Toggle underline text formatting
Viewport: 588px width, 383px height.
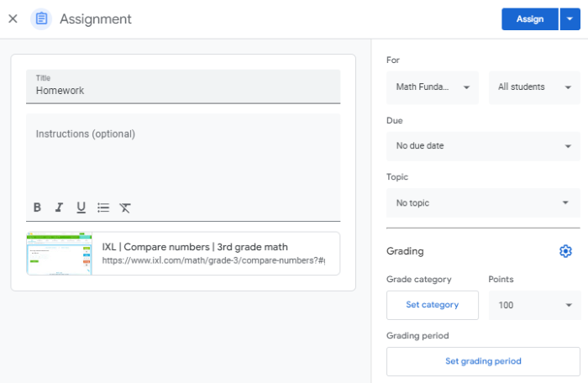[81, 207]
